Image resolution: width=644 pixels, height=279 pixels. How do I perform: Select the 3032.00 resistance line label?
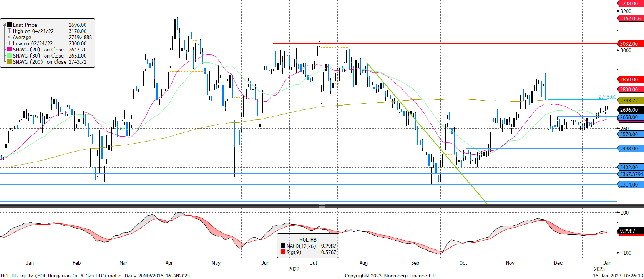pyautogui.click(x=630, y=44)
